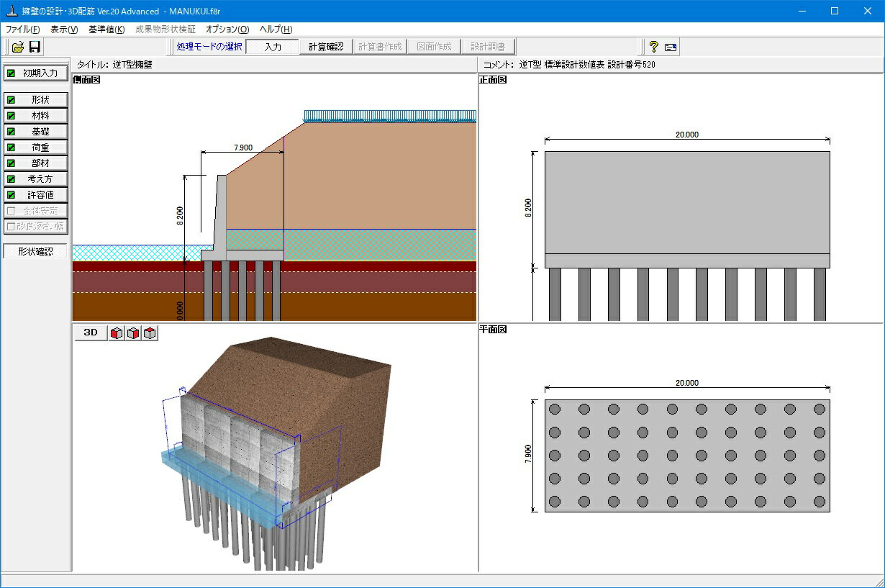Screen dimensions: 885x588
Task: Click the gray wall face in the front view
Action: (687, 202)
